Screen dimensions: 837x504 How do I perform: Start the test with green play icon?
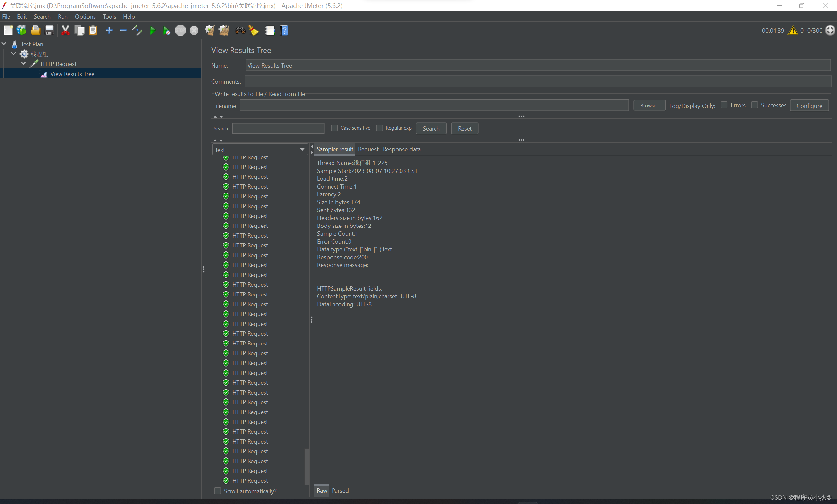[152, 31]
